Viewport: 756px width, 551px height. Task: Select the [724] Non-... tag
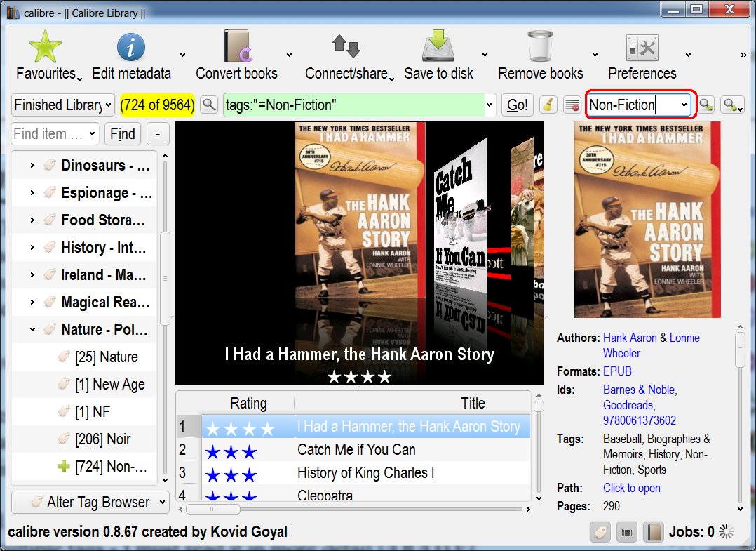click(111, 467)
